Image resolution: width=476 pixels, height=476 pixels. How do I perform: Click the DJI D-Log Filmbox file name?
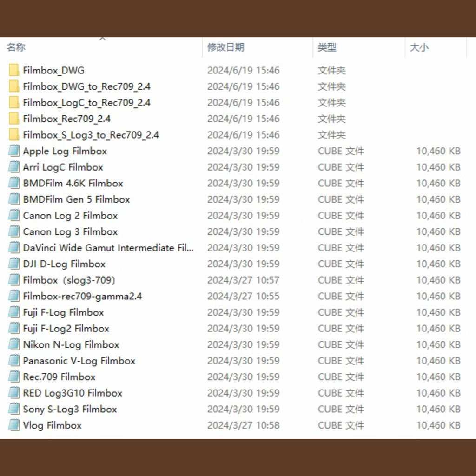tap(64, 264)
